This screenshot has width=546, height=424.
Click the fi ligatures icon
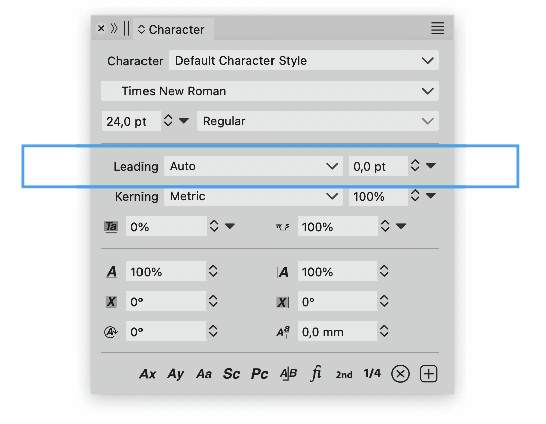point(315,373)
